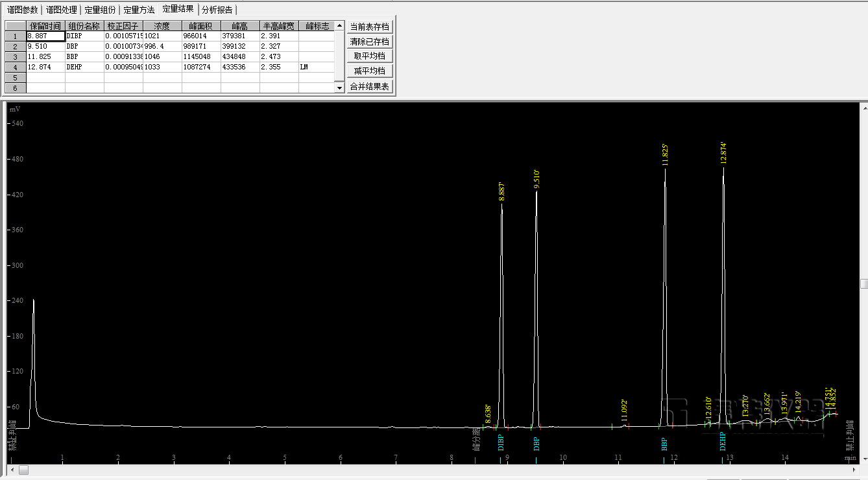The image size is (868, 480).
Task: Open the 谱图处理 tab
Action: (x=61, y=10)
